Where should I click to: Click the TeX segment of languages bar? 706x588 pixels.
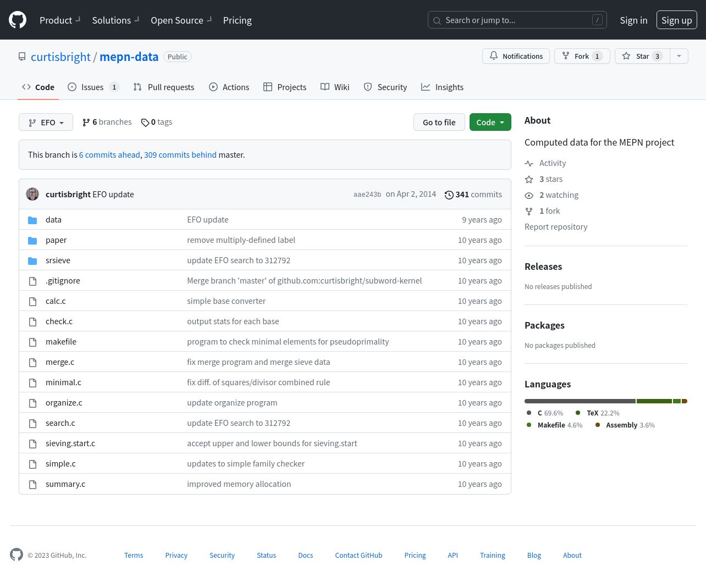tap(654, 401)
